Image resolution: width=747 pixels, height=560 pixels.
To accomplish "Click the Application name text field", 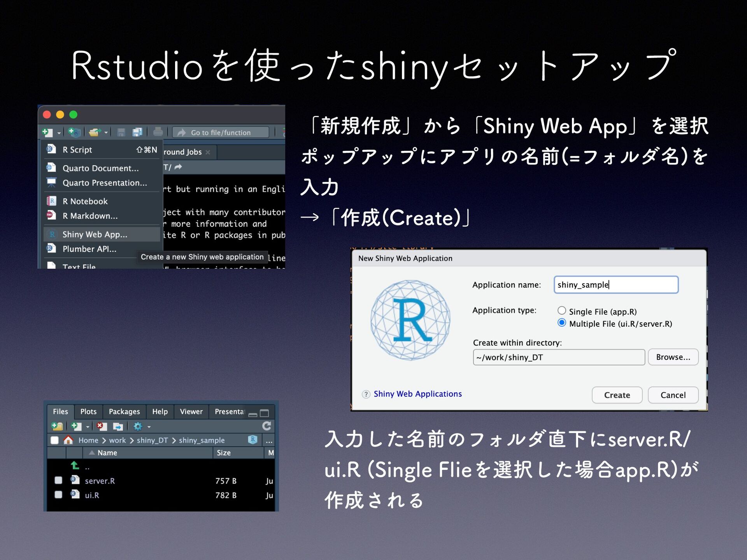I will pyautogui.click(x=615, y=285).
